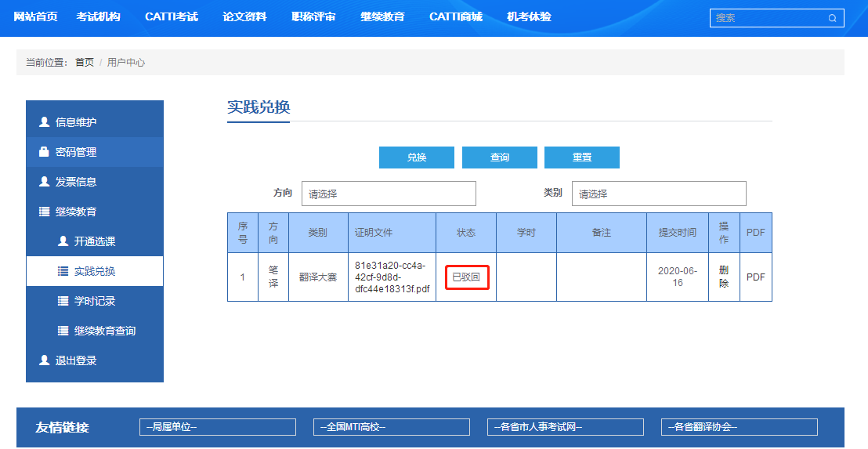Click the magnifier icon in search box

pos(832,18)
